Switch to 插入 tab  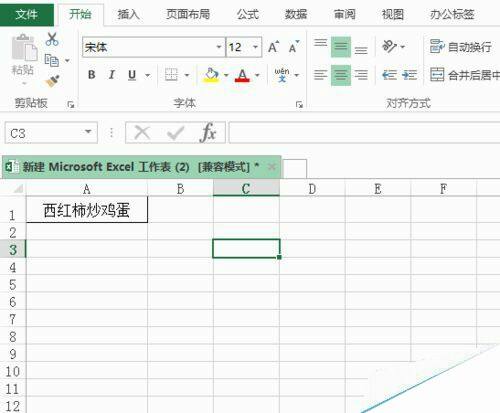pos(128,14)
